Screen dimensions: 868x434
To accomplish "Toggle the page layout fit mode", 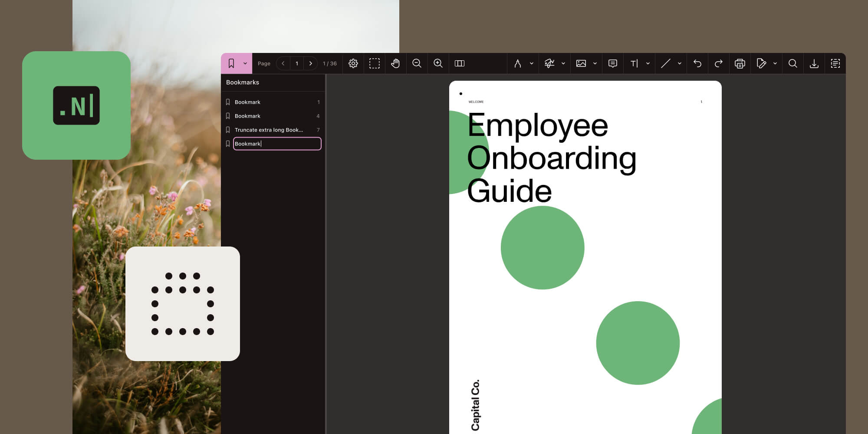I will click(460, 63).
